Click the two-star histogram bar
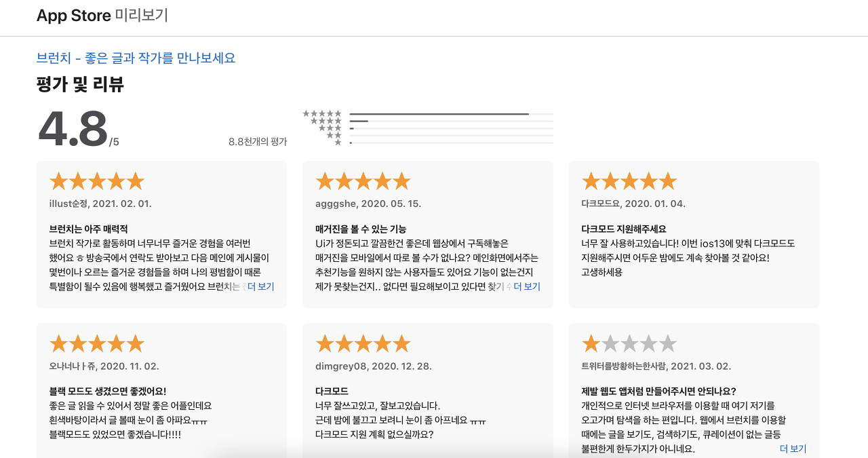 pyautogui.click(x=451, y=136)
